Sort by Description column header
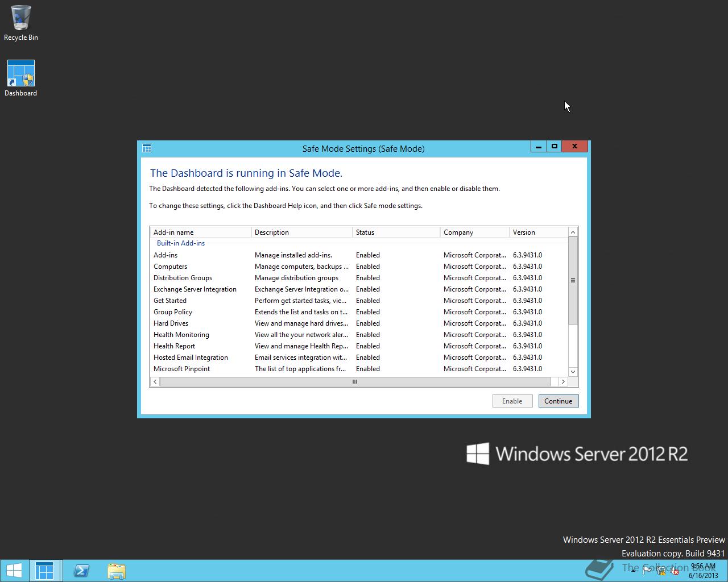The height and width of the screenshot is (582, 728). coord(302,232)
